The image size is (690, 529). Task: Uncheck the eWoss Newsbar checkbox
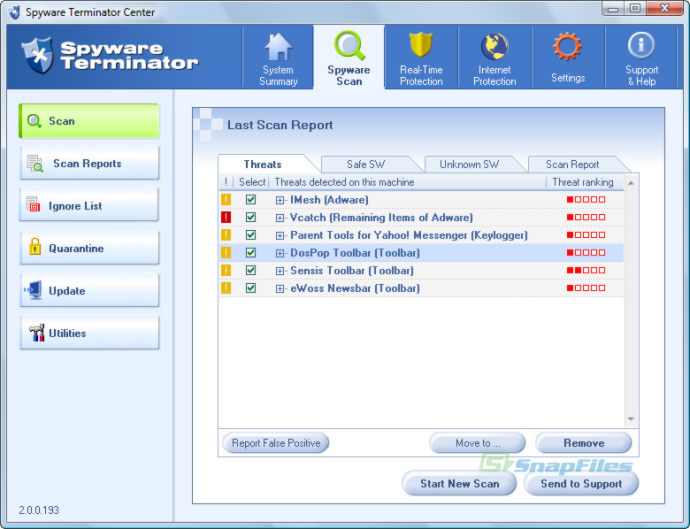coord(251,288)
